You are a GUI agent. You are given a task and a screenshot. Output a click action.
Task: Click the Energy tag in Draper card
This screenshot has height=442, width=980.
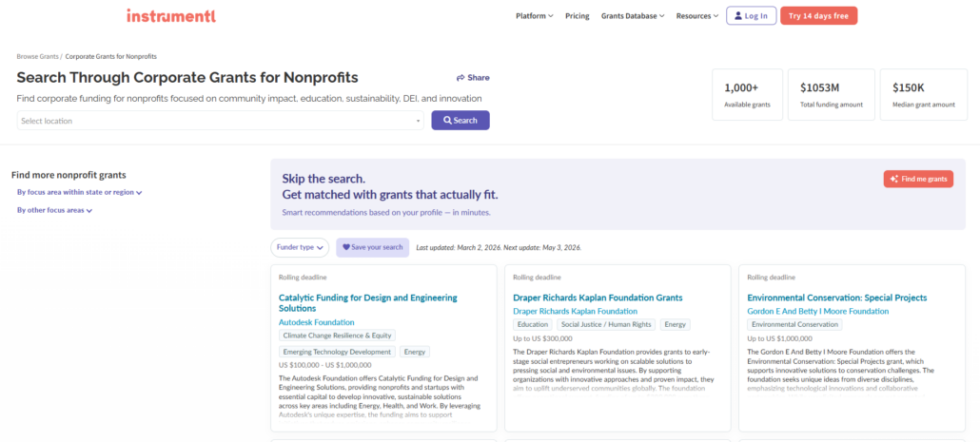(675, 325)
